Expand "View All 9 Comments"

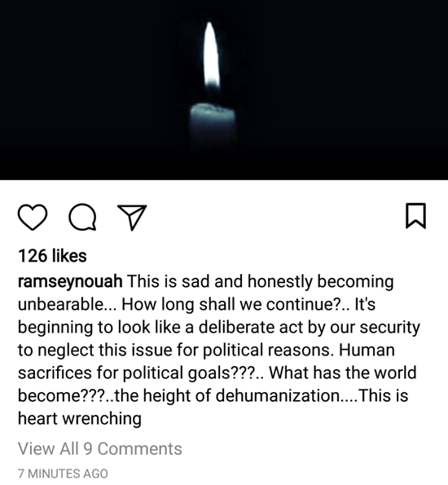click(x=100, y=449)
